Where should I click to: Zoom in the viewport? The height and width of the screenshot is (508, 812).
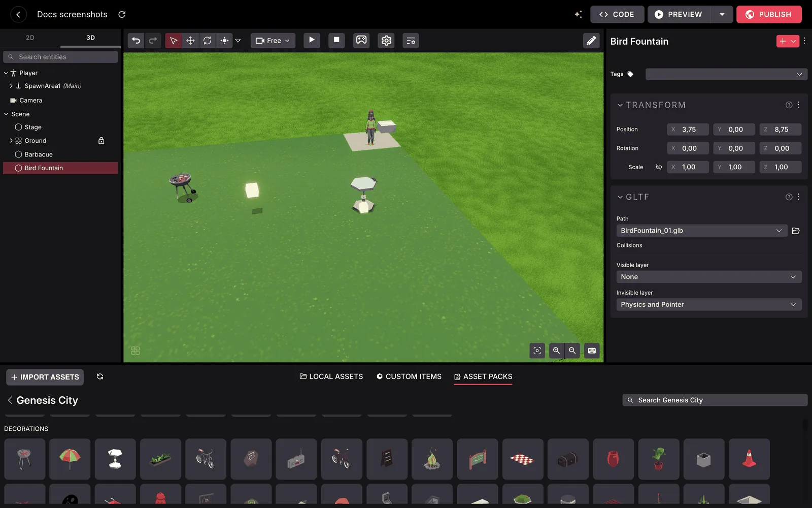(x=556, y=351)
